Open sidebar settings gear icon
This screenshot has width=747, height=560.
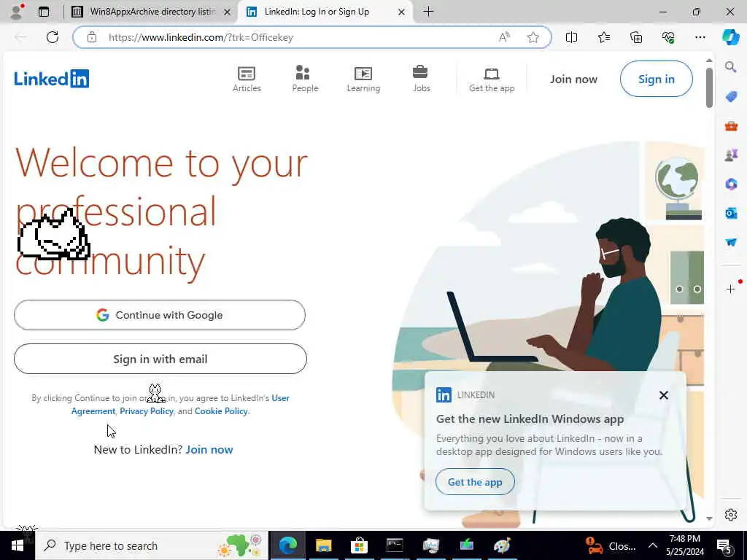tap(731, 515)
